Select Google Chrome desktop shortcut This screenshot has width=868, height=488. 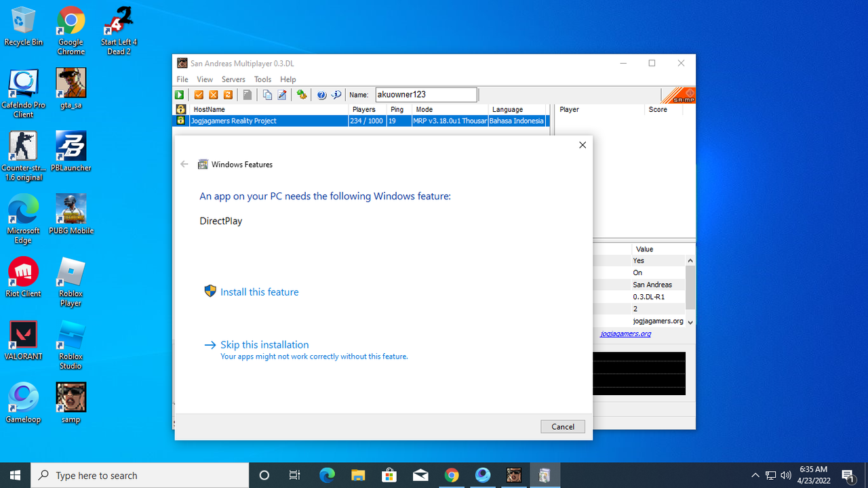pyautogui.click(x=71, y=31)
